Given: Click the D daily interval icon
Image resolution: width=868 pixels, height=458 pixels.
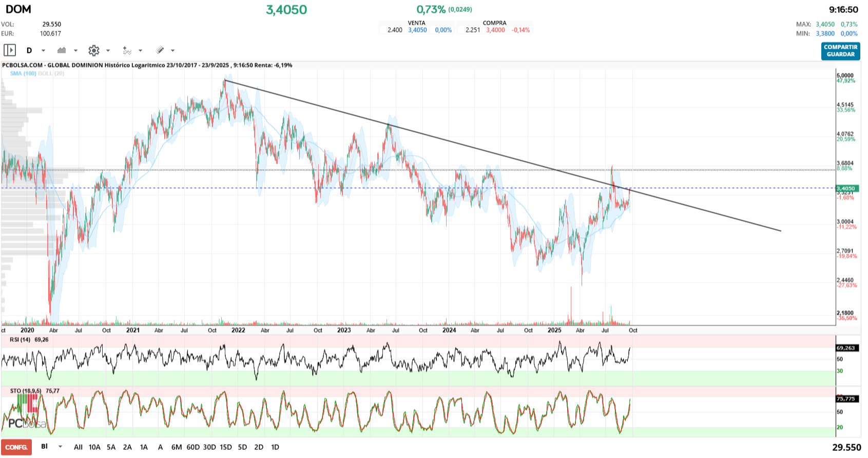Looking at the screenshot, I should click(29, 50).
